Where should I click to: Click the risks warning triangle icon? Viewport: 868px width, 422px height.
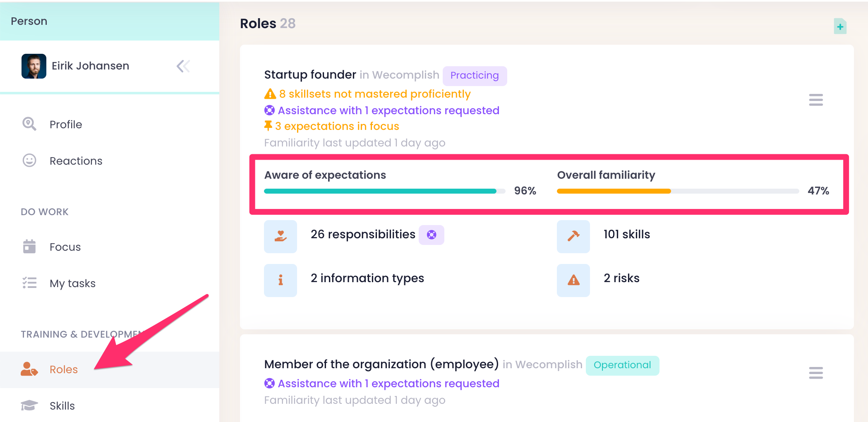point(573,280)
